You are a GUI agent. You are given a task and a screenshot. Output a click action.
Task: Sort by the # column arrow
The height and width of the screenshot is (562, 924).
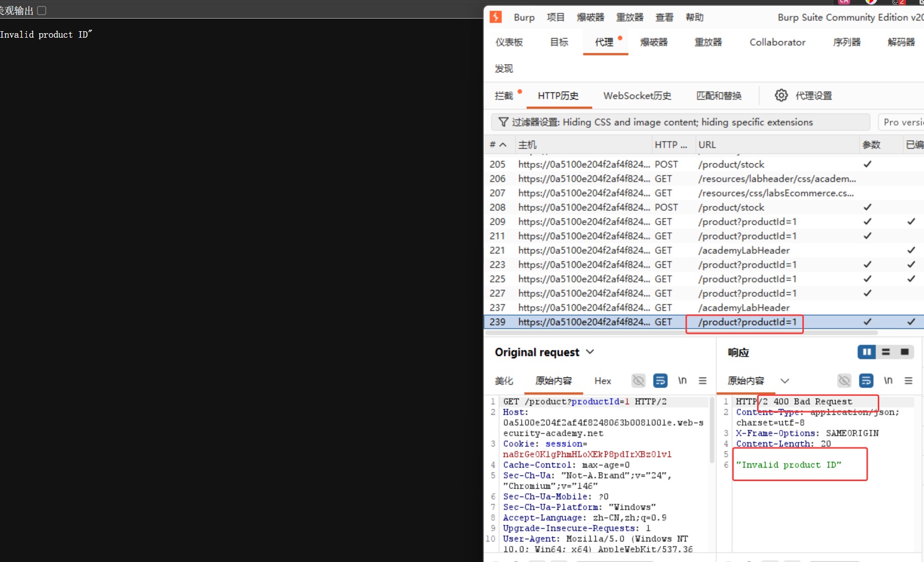pos(503,145)
